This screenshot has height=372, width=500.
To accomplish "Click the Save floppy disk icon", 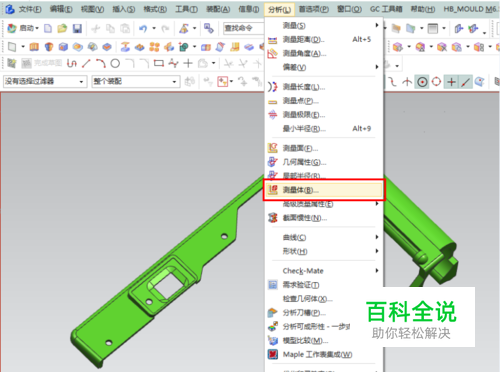I will point(77,29).
